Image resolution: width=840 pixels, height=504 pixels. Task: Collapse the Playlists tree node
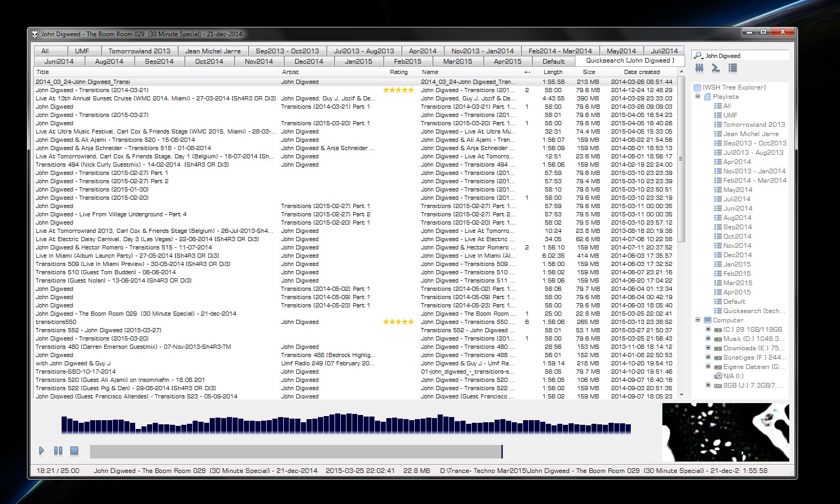[x=698, y=96]
